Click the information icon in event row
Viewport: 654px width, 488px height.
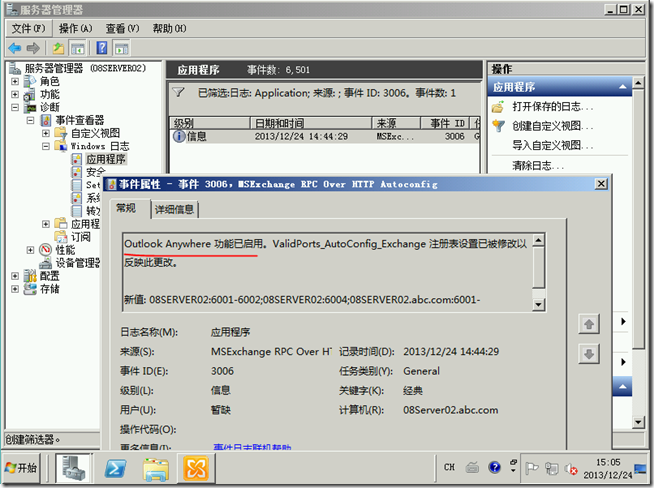pyautogui.click(x=179, y=136)
